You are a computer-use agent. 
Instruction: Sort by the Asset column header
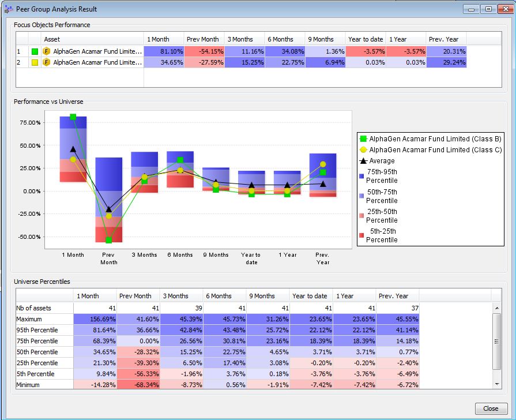92,39
